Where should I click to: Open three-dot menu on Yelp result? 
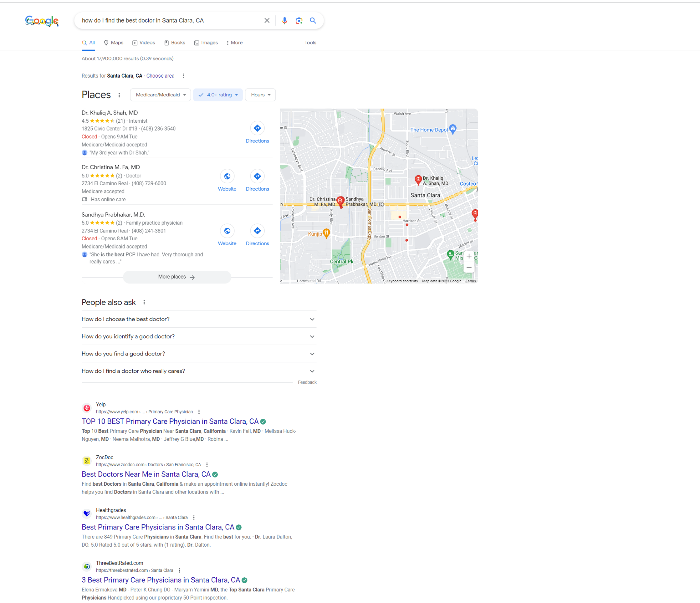pos(199,412)
